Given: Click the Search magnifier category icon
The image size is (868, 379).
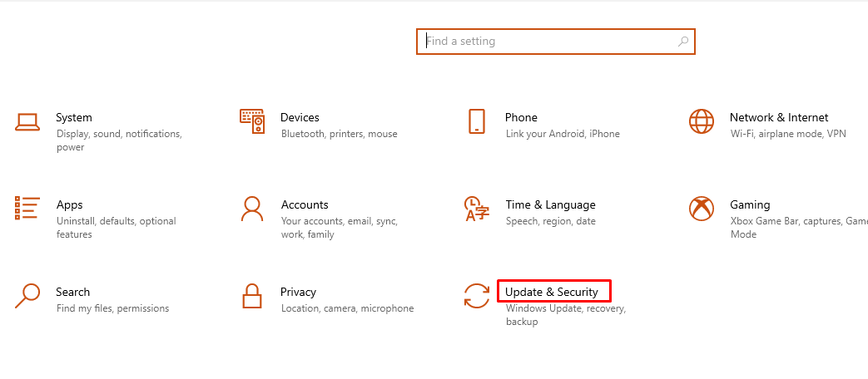Looking at the screenshot, I should click(27, 296).
